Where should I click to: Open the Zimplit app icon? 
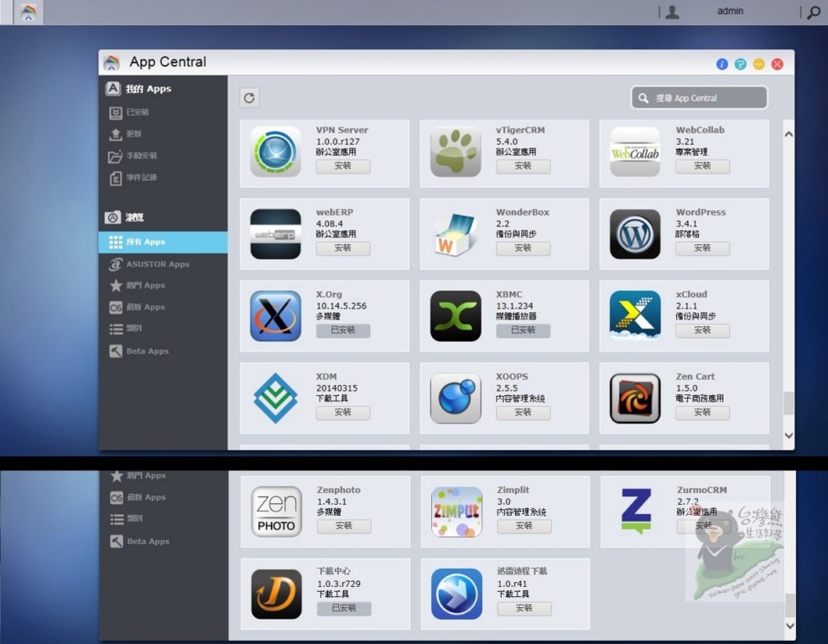[x=456, y=512]
